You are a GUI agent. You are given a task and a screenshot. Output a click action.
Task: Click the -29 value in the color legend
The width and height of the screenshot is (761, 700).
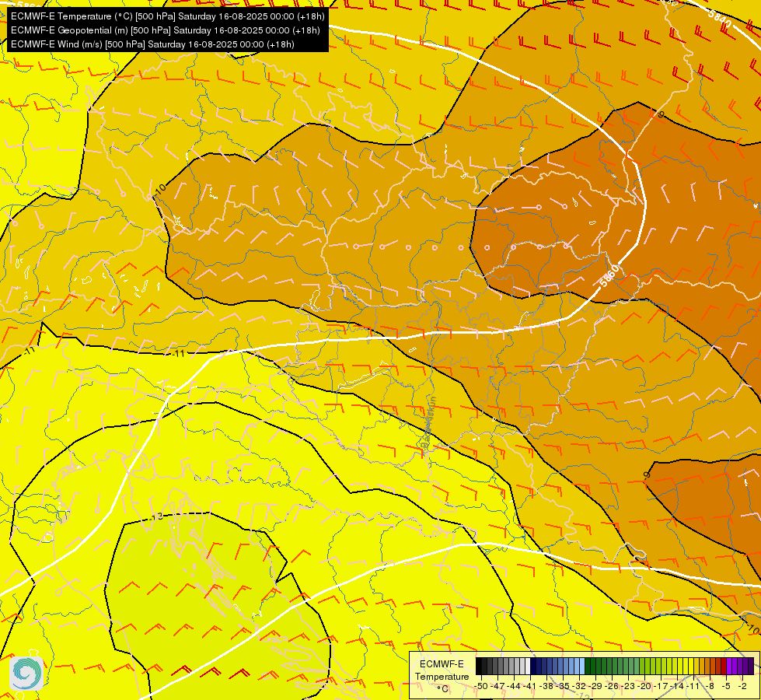595,687
